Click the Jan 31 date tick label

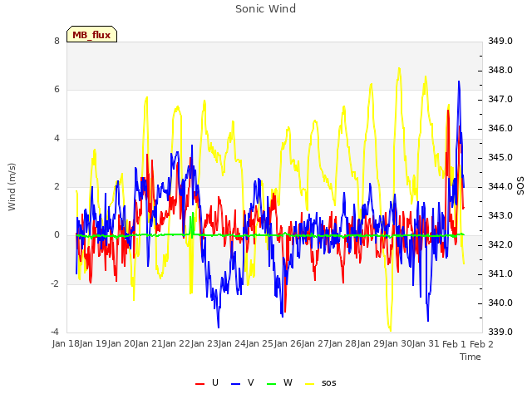coord(426,344)
